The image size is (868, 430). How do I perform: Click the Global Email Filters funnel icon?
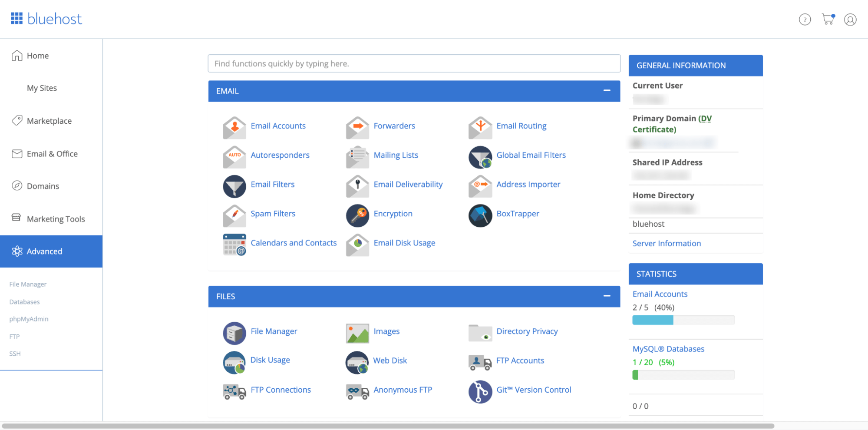[x=480, y=157]
